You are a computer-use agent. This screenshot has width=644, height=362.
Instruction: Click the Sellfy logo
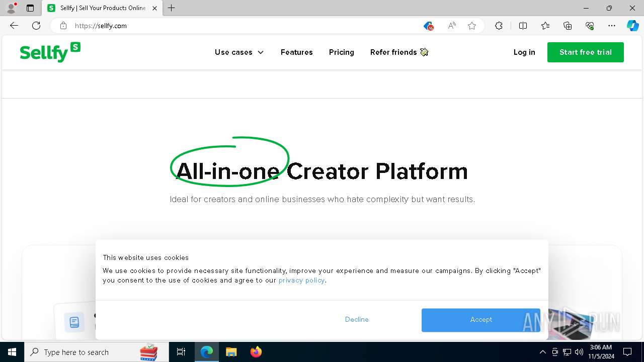(50, 52)
